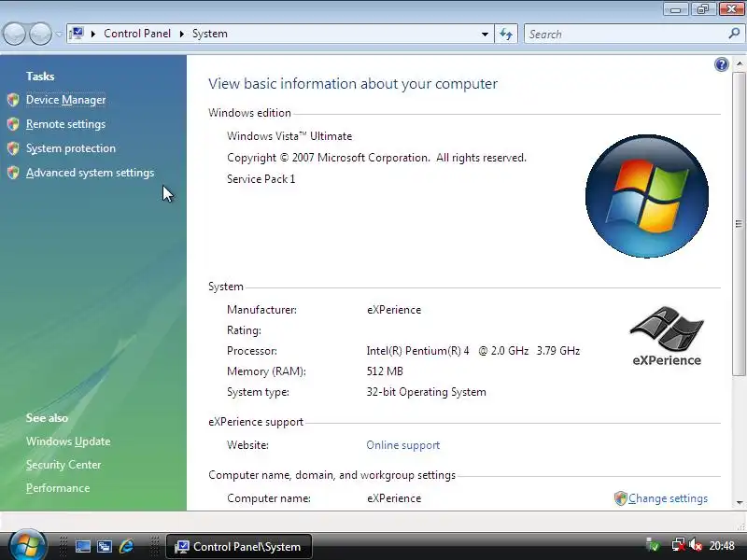Click the network disconnected tray icon

(x=679, y=545)
